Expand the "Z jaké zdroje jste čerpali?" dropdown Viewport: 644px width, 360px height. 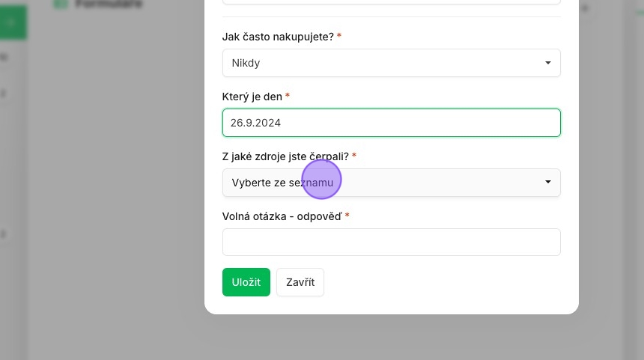point(392,183)
